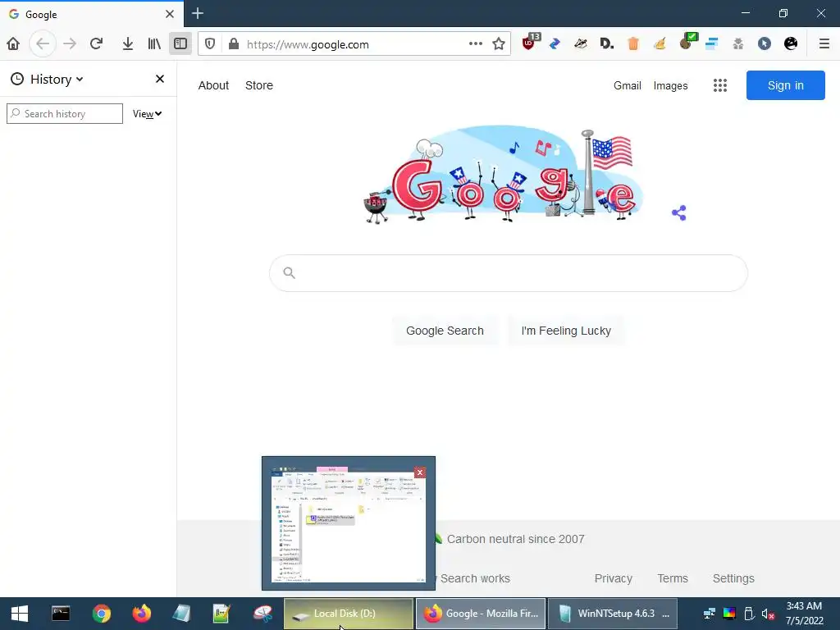Reload the current page
Image resolution: width=840 pixels, height=630 pixels.
coord(97,44)
